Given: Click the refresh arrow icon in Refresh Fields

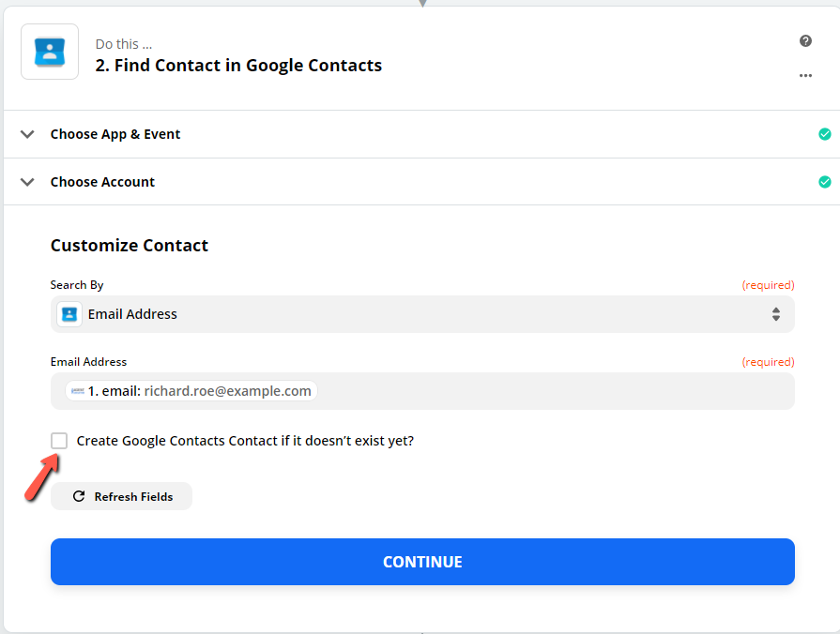Looking at the screenshot, I should click(79, 496).
